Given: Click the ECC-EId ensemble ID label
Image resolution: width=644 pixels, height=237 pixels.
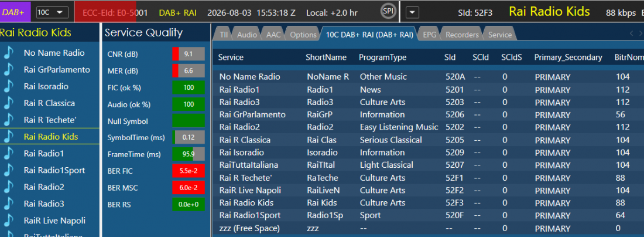Looking at the screenshot, I should click(x=115, y=13).
